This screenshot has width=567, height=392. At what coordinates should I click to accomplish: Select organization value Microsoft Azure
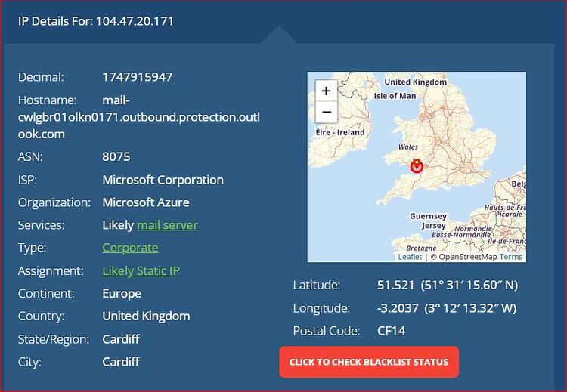146,202
